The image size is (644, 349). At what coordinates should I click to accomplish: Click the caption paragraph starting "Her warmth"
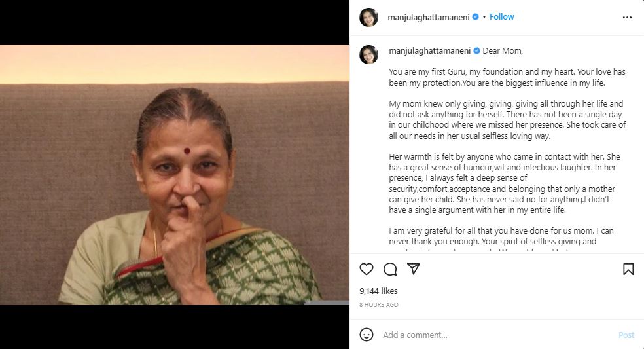pyautogui.click(x=505, y=183)
